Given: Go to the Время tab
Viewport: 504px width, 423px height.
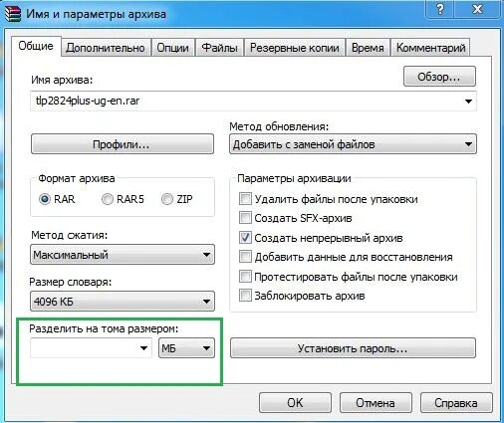Looking at the screenshot, I should click(x=368, y=48).
